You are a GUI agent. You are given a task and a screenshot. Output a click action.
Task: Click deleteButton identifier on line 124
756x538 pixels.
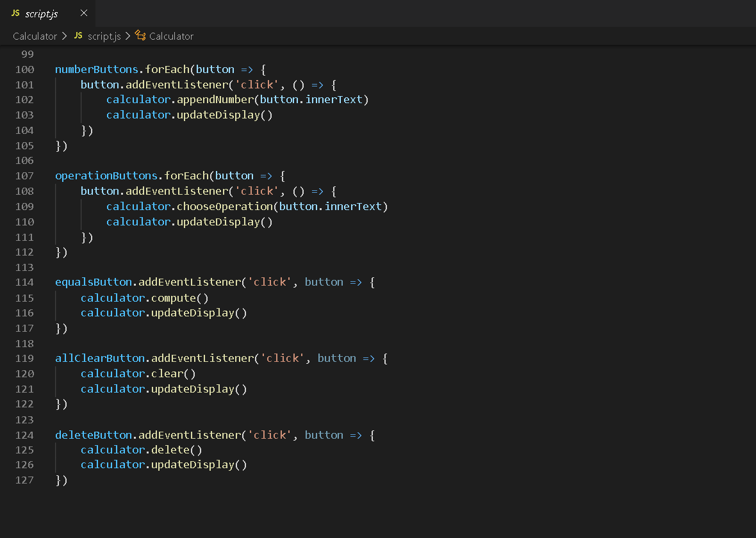pyautogui.click(x=94, y=435)
